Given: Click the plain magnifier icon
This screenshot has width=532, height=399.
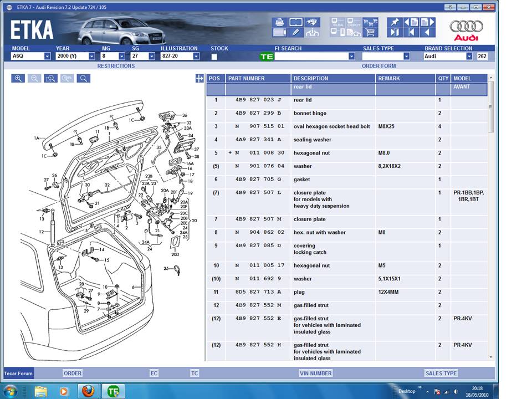Looking at the screenshot, I should coord(84,78).
